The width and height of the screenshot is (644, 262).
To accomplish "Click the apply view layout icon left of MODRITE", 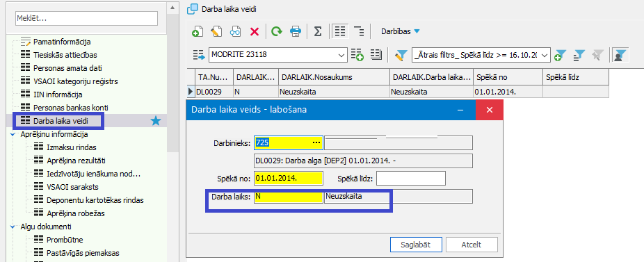I will tap(199, 55).
